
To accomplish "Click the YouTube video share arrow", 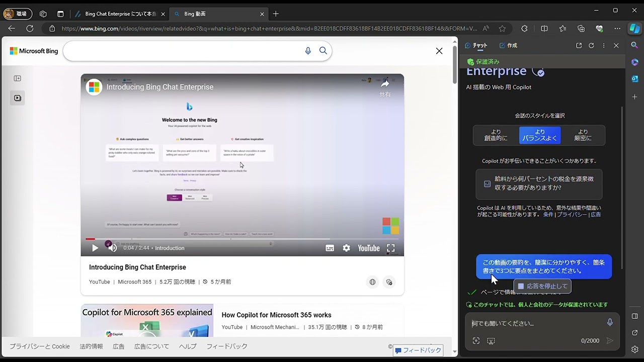I will click(385, 84).
